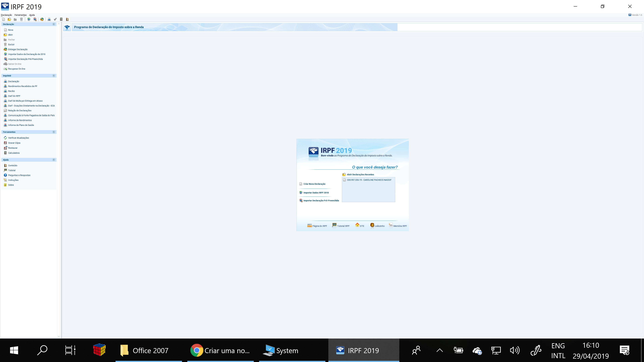This screenshot has width=644, height=362.
Task: Click the printer toolbar icon
Action: (49, 19)
